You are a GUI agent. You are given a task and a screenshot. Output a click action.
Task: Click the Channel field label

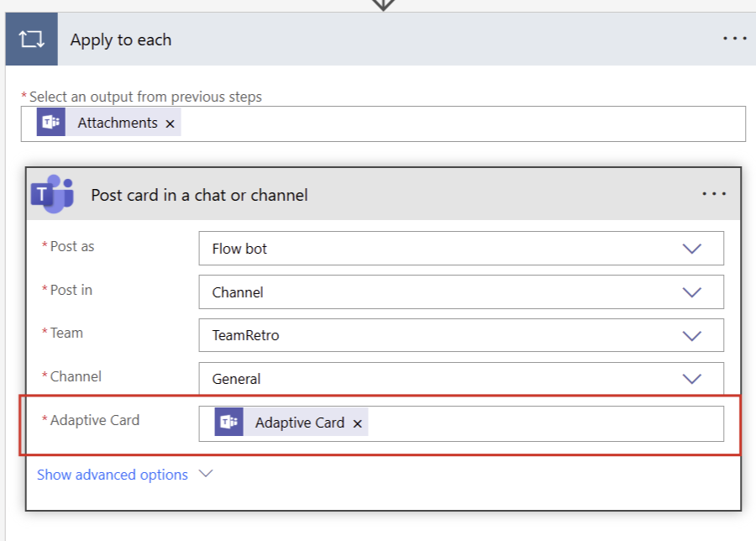click(x=76, y=376)
